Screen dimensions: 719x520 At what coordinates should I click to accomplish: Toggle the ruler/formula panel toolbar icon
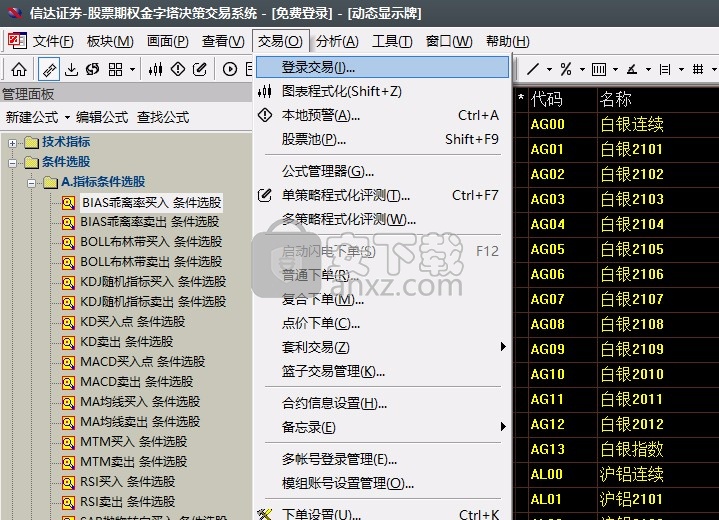(x=49, y=69)
